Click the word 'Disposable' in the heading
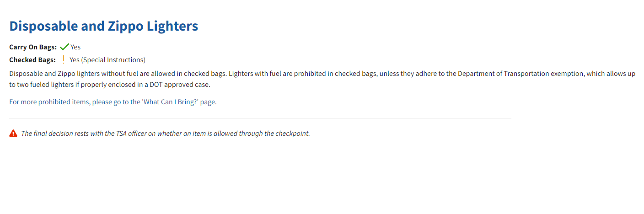The image size is (644, 214). coord(43,26)
